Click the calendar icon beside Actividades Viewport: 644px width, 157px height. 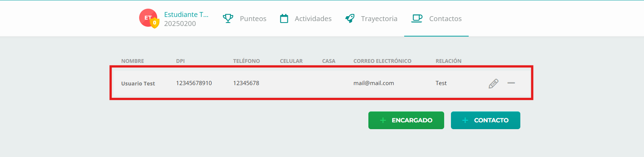click(284, 18)
